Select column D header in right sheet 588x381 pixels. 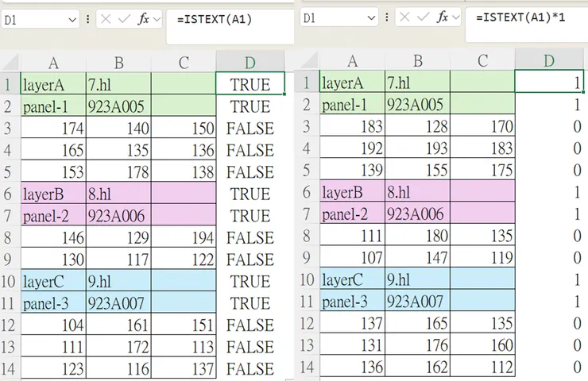[549, 60]
